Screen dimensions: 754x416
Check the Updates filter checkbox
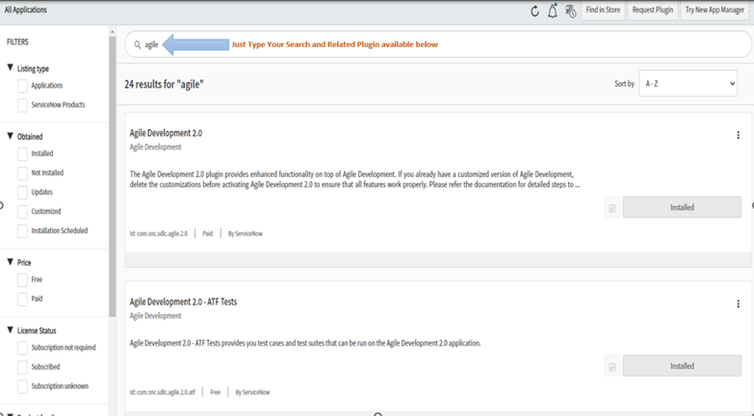pyautogui.click(x=22, y=192)
